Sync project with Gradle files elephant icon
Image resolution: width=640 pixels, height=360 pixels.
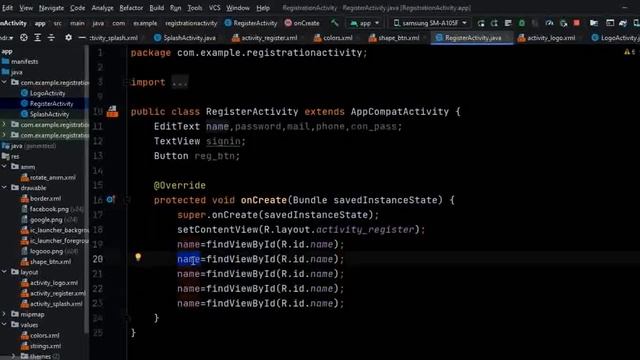623,23
